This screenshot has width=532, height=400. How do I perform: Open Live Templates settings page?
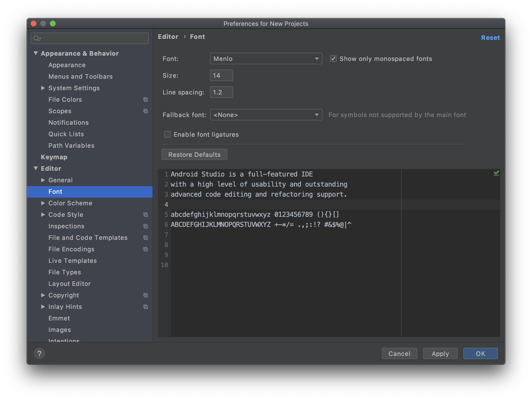(x=72, y=260)
